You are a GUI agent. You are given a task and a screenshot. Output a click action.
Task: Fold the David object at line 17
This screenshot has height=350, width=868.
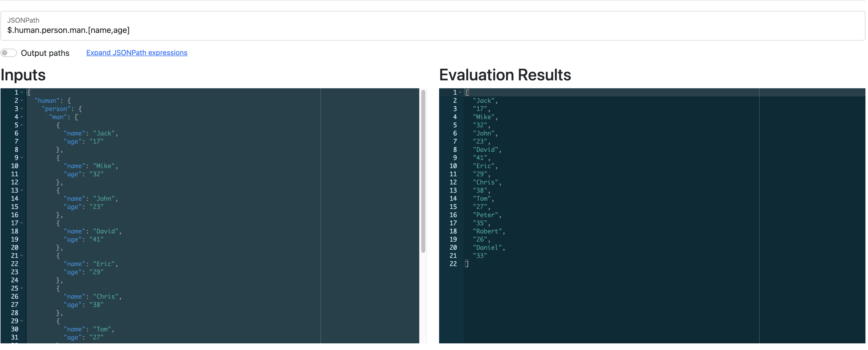[22, 223]
